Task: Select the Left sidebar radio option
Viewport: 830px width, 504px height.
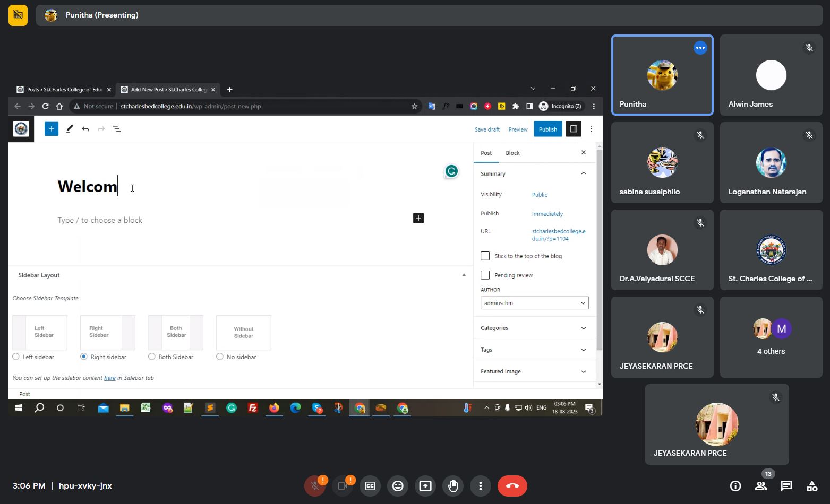Action: pyautogui.click(x=16, y=357)
